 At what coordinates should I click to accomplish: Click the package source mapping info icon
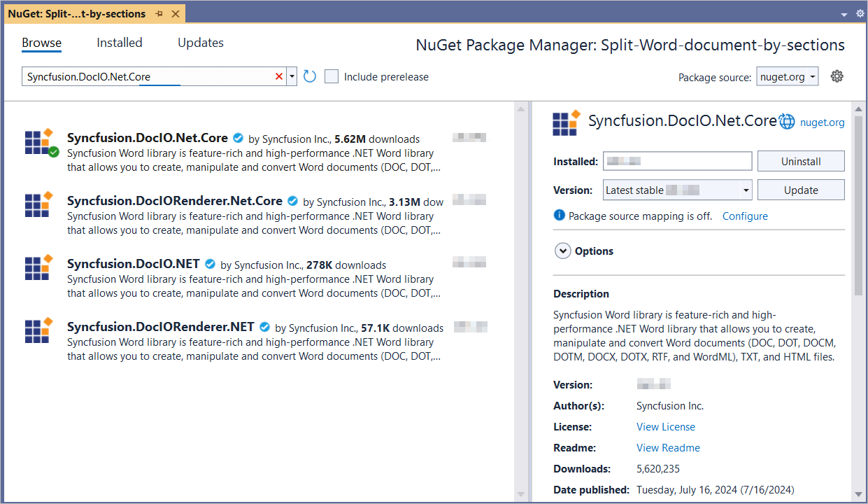click(559, 216)
